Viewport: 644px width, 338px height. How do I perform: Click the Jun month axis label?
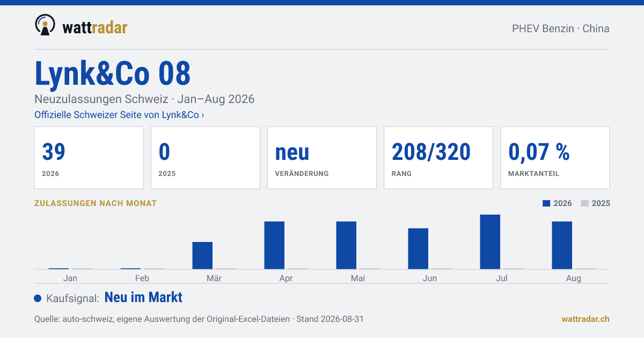pos(430,278)
